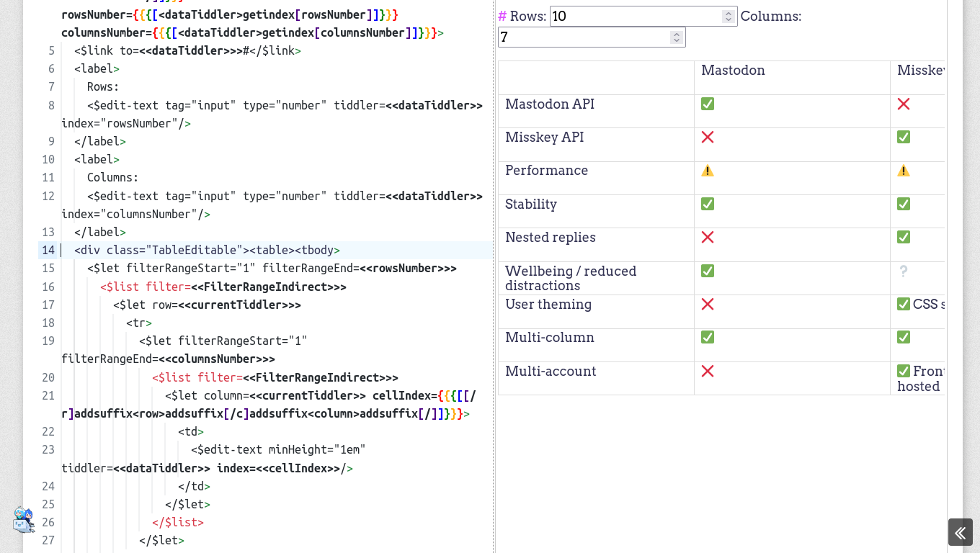Edit the hosted frontend cell in Multi-account row
The height and width of the screenshot is (553, 980).
pyautogui.click(x=917, y=378)
